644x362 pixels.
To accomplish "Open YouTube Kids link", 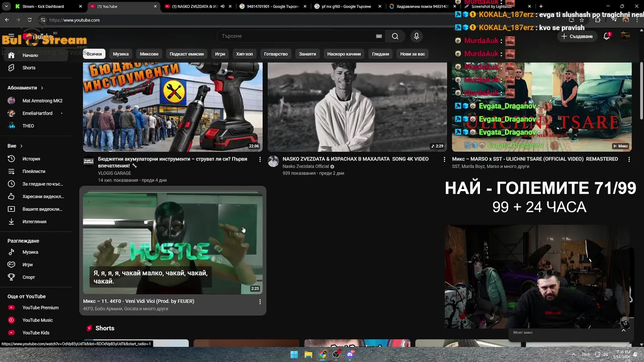I will click(36, 333).
